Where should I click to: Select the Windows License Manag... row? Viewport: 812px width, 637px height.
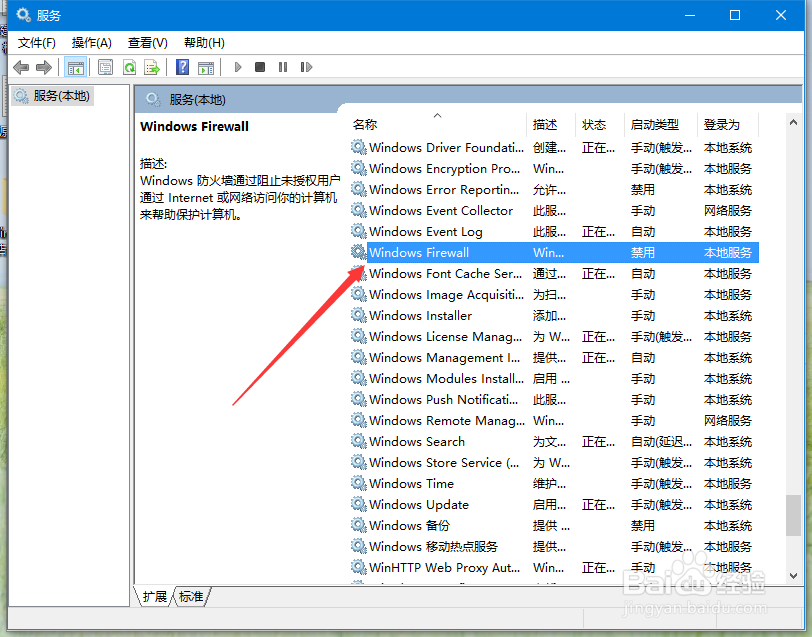click(x=554, y=336)
